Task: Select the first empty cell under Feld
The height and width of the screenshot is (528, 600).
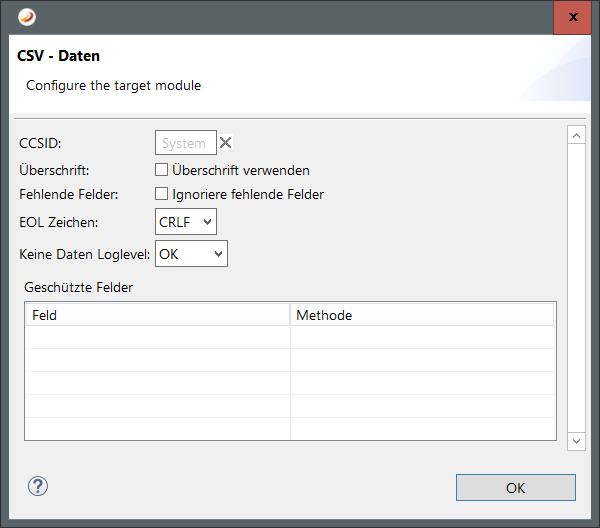Action: (157, 338)
